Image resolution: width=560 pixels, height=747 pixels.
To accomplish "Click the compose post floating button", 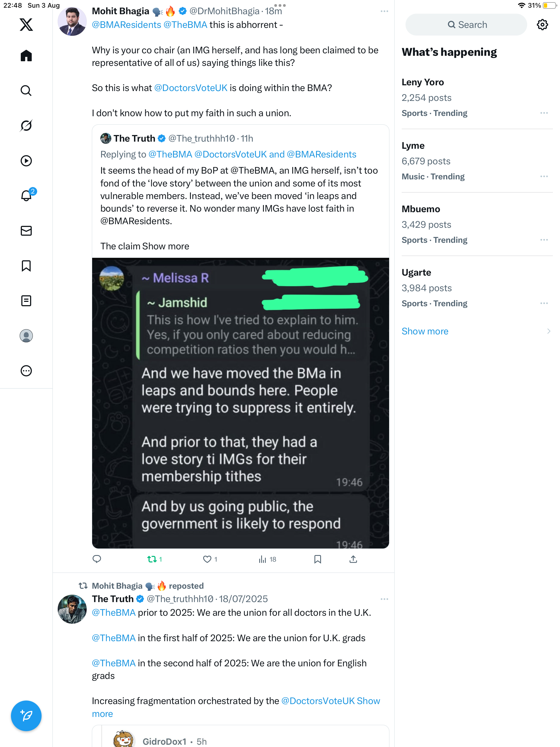I will tap(26, 716).
